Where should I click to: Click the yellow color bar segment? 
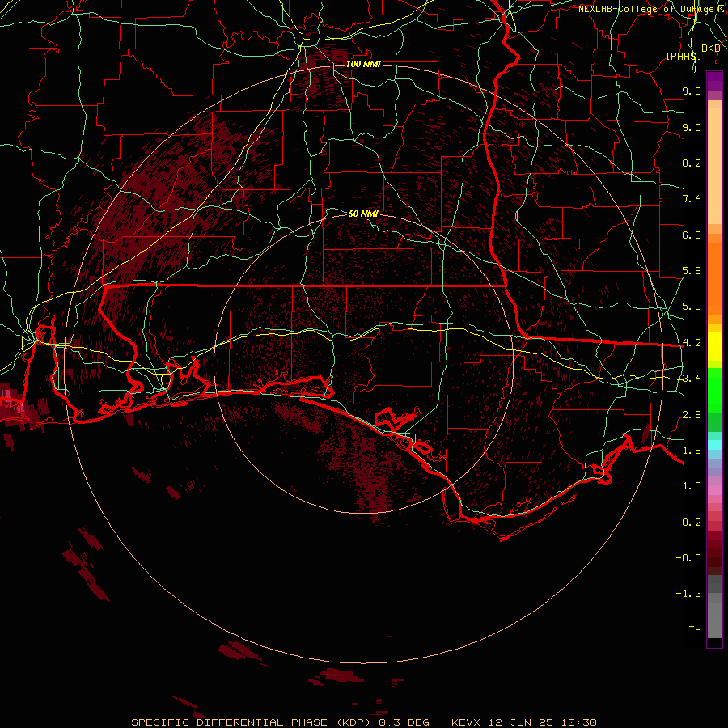pos(714,346)
